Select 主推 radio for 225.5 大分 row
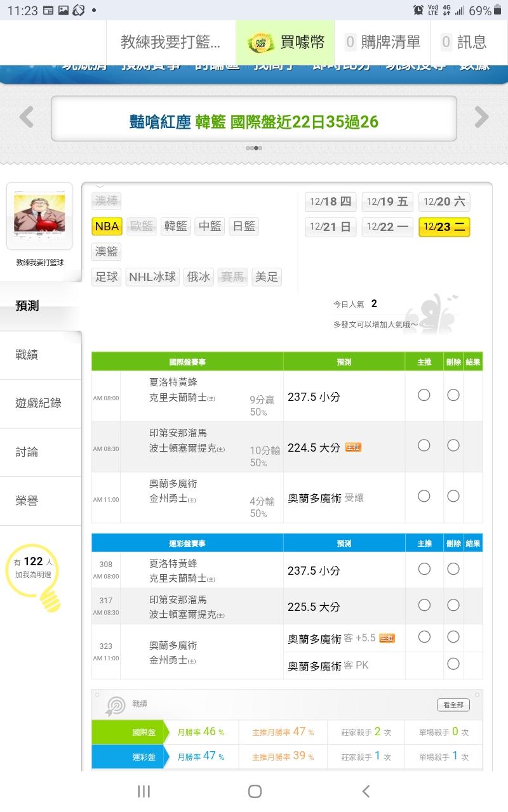This screenshot has height=812, width=508. tap(424, 605)
